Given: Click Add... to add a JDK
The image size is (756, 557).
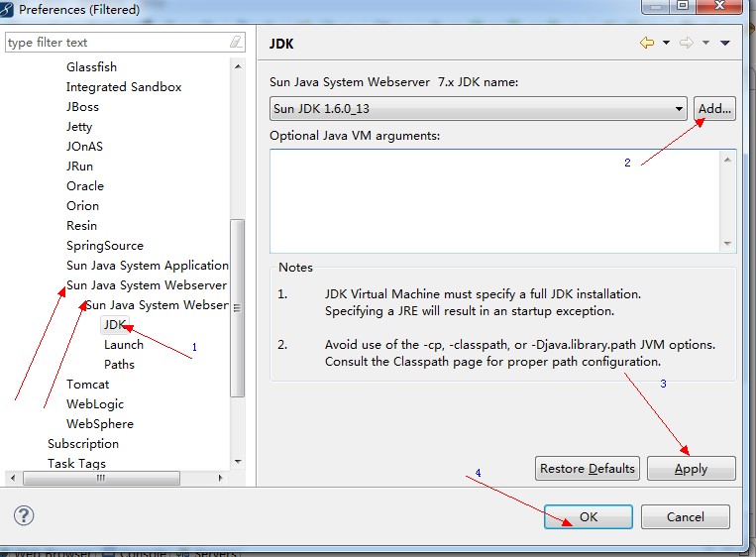Looking at the screenshot, I should [x=714, y=109].
